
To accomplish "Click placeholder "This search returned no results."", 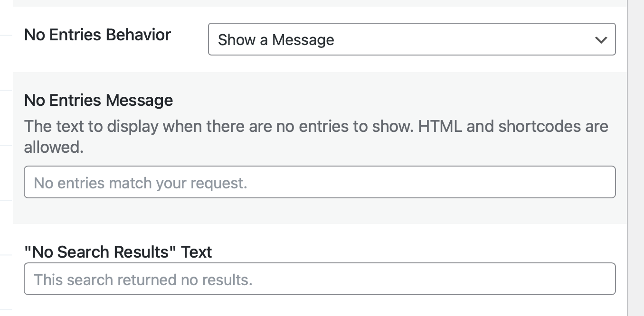I will (143, 279).
